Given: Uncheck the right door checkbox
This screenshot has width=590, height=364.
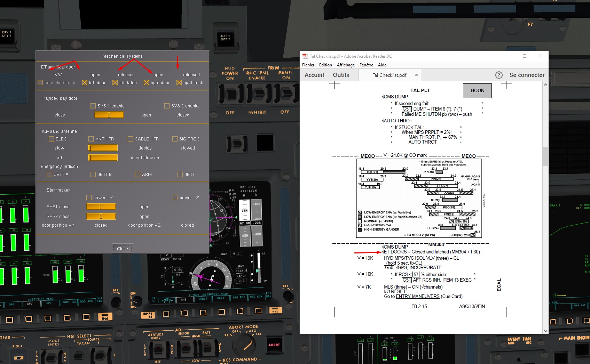Looking at the screenshot, I should click(146, 83).
